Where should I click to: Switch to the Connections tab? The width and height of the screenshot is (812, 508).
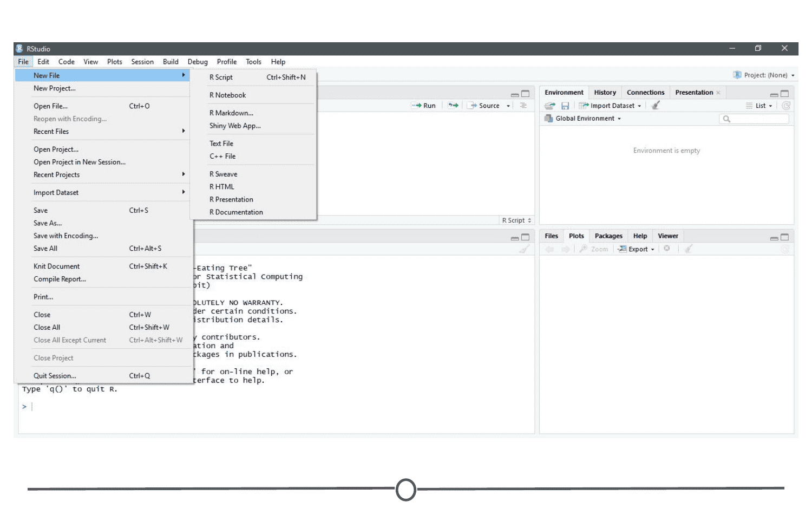pos(645,93)
